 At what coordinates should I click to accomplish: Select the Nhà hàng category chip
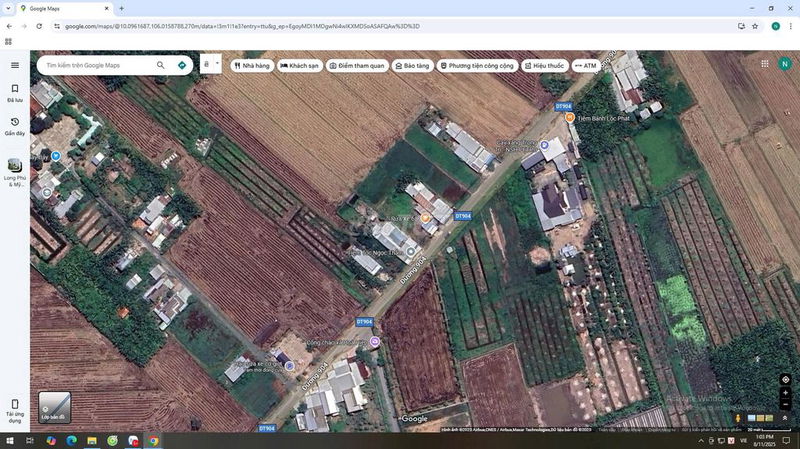tap(251, 65)
